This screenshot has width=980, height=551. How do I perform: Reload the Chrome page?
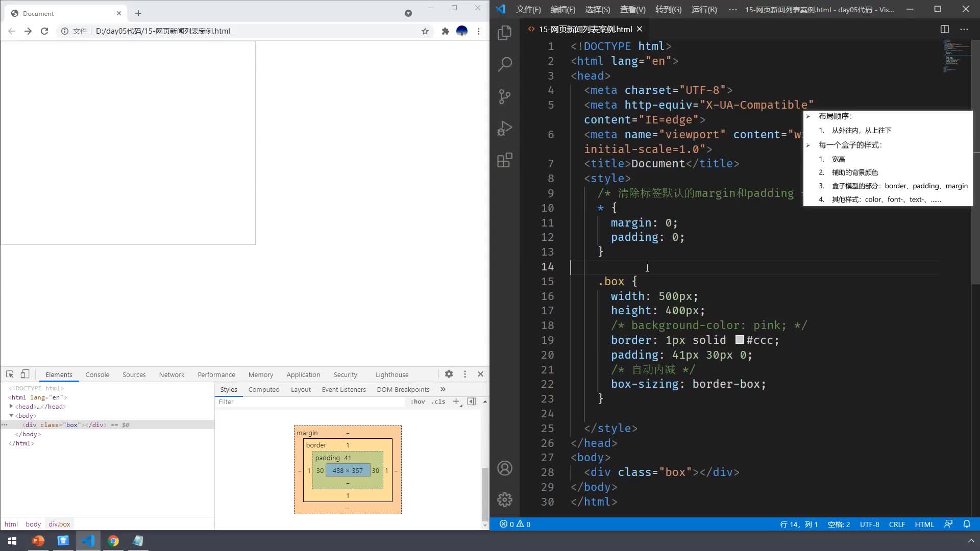pyautogui.click(x=44, y=31)
